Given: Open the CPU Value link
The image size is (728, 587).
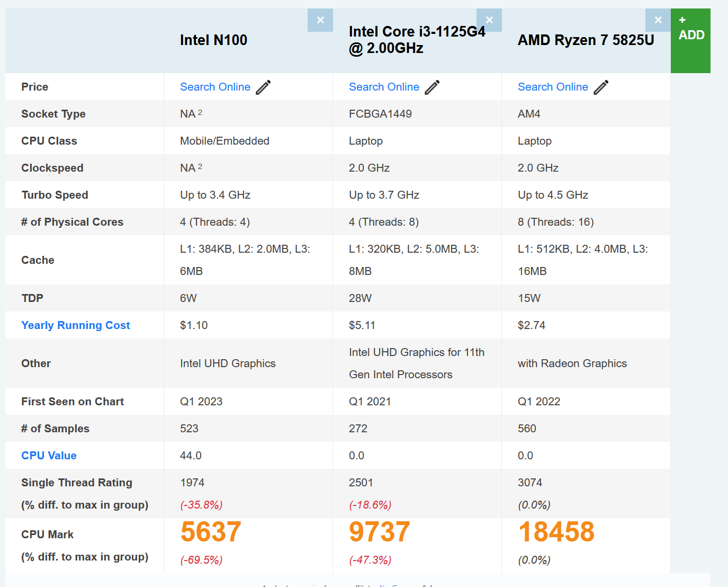Looking at the screenshot, I should 49,456.
